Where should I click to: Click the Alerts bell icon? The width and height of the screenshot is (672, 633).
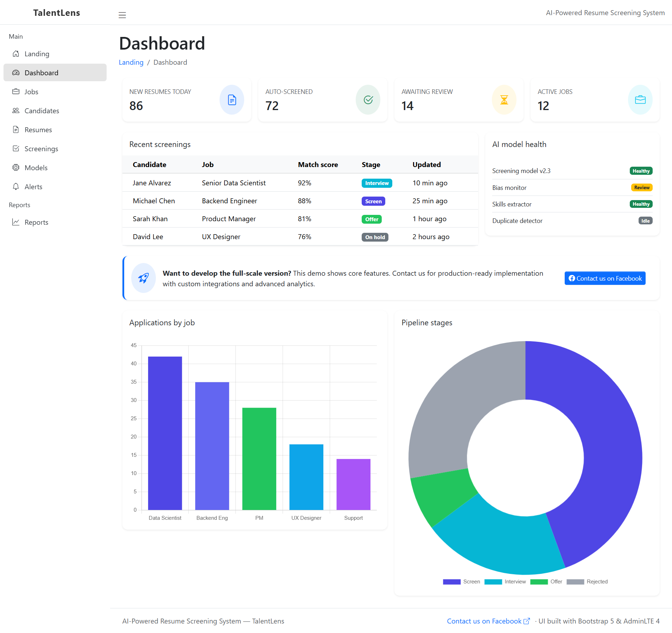(x=16, y=186)
